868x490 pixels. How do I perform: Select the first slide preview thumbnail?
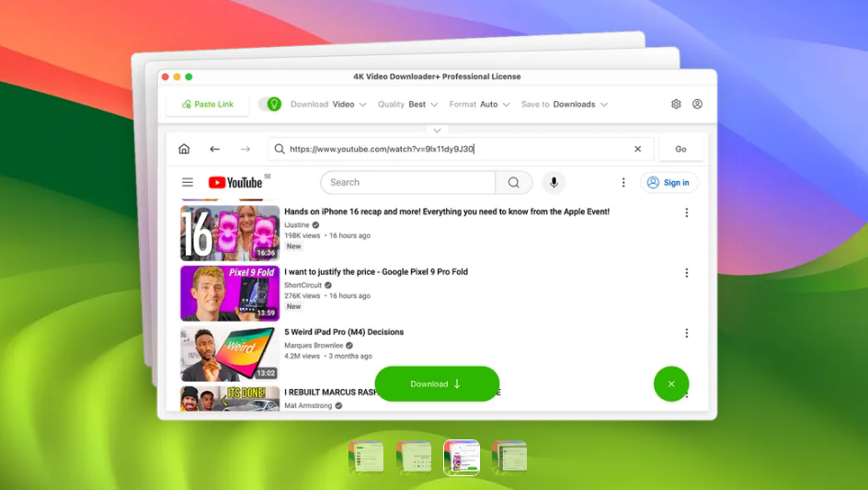point(366,458)
